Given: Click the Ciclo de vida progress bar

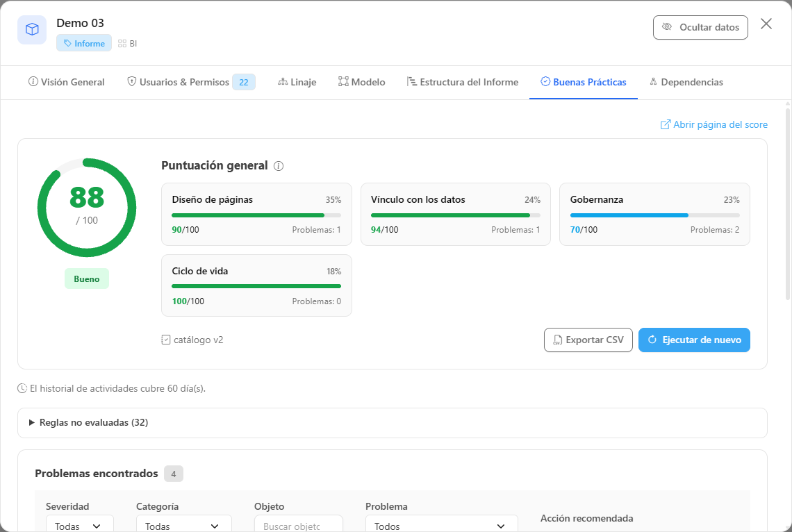Looking at the screenshot, I should pos(256,286).
